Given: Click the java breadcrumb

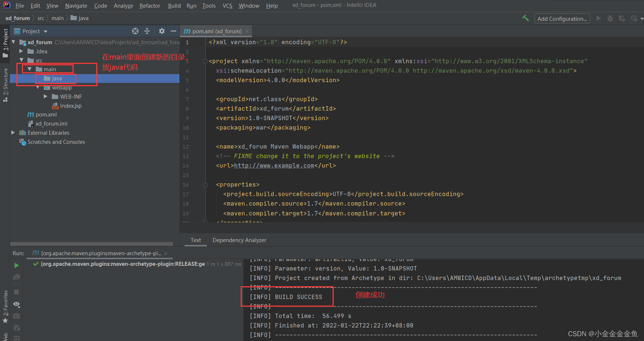Looking at the screenshot, I should (79, 18).
